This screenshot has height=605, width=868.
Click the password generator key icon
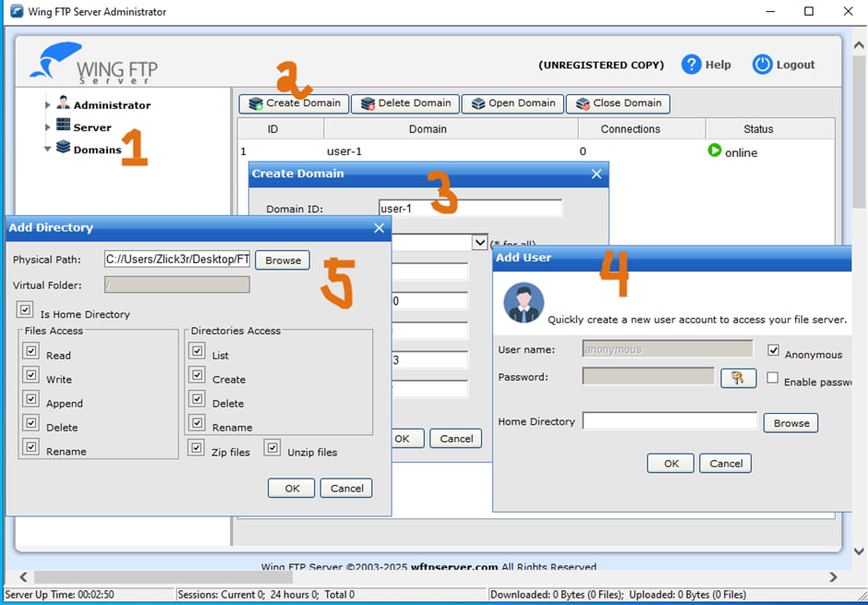(738, 378)
